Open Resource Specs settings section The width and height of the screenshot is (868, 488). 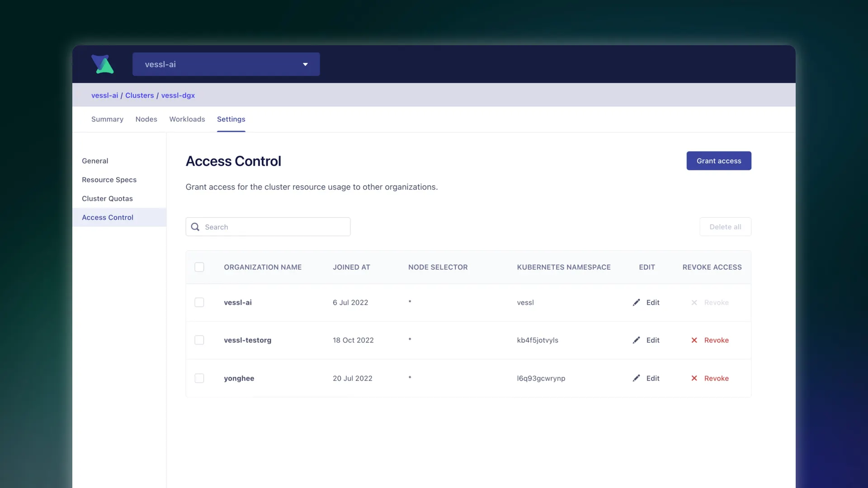point(109,180)
